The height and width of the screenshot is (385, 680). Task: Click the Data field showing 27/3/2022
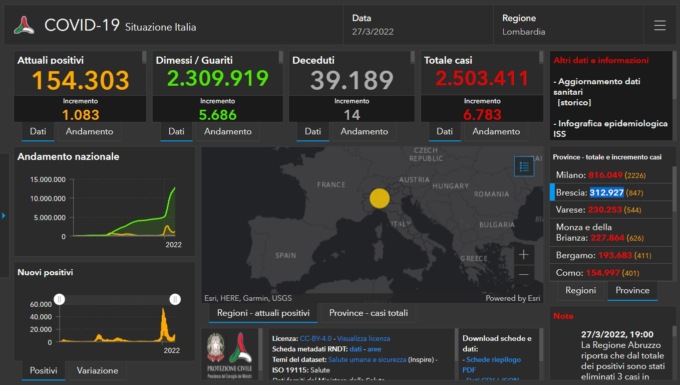coord(373,25)
